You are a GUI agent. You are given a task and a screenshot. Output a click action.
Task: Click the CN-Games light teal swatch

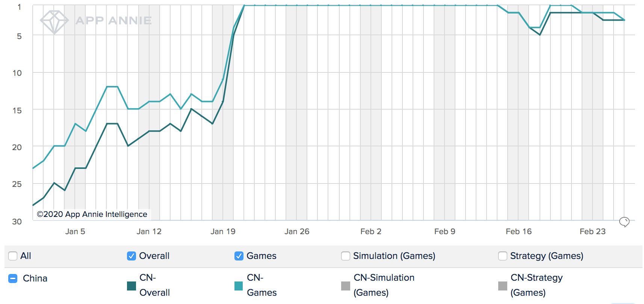239,286
